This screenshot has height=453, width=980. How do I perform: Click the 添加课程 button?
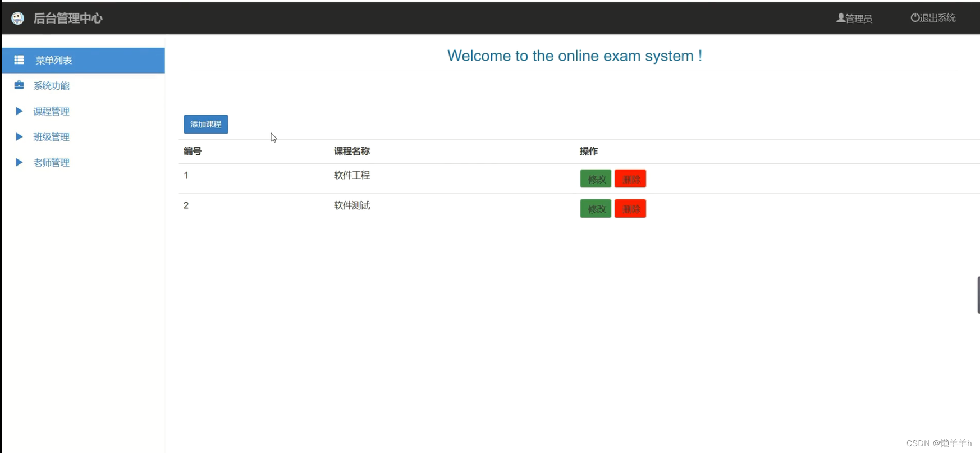click(206, 124)
